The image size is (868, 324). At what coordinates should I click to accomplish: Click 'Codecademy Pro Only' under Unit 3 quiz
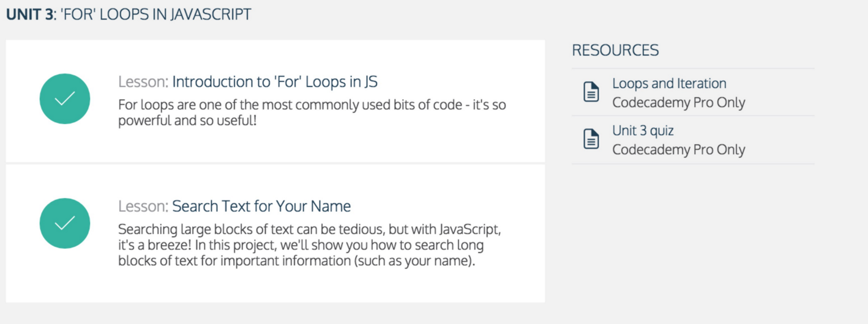pyautogui.click(x=678, y=150)
